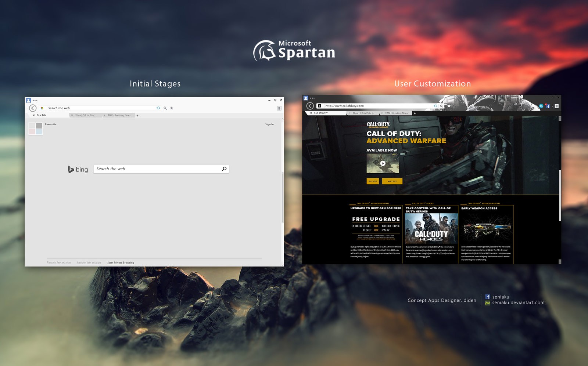Click the Microsoft logo beside the 'Search the web' address bar

coord(42,108)
